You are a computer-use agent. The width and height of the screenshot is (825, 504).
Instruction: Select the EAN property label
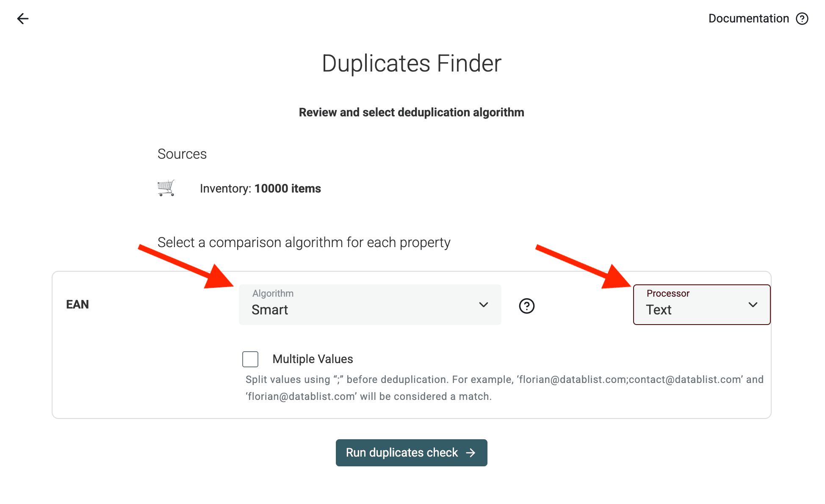78,304
